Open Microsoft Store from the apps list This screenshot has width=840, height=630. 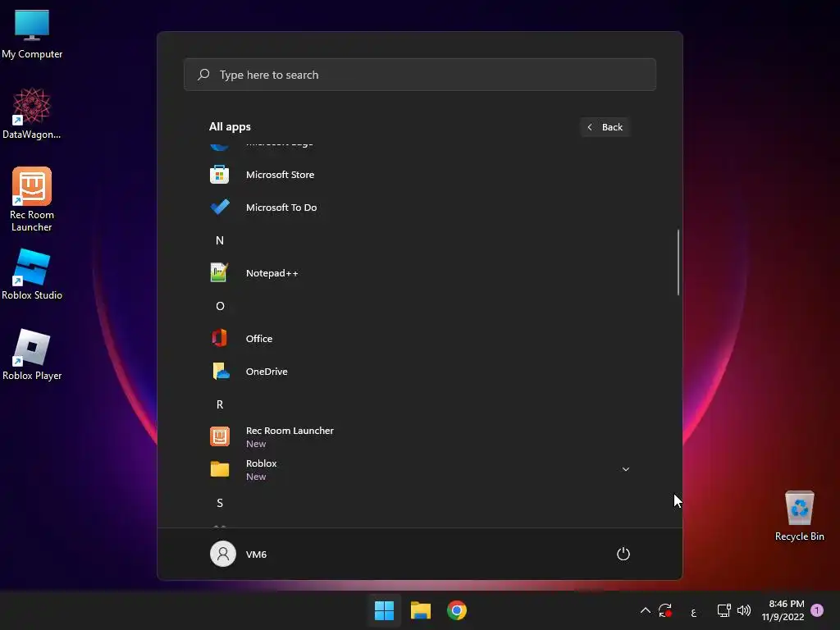419,175
